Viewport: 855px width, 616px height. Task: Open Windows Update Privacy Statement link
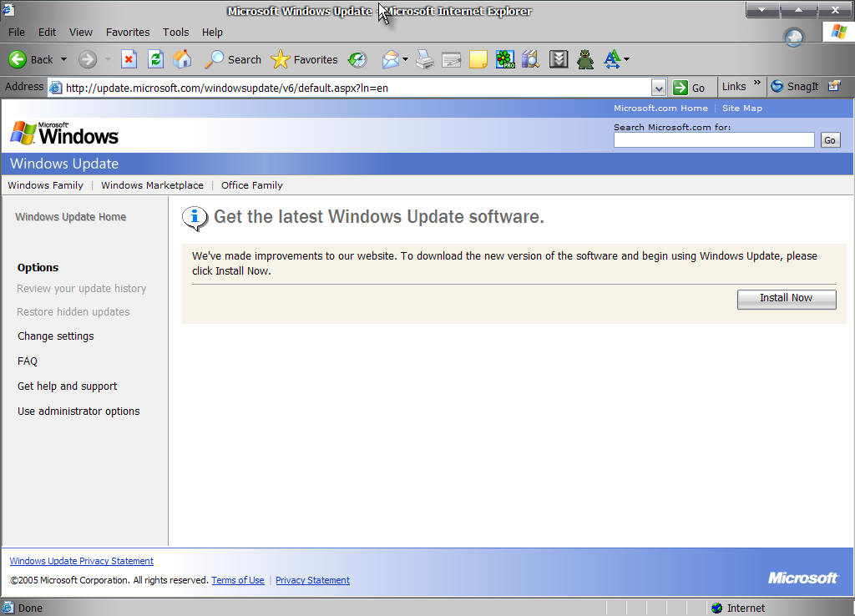click(x=81, y=561)
